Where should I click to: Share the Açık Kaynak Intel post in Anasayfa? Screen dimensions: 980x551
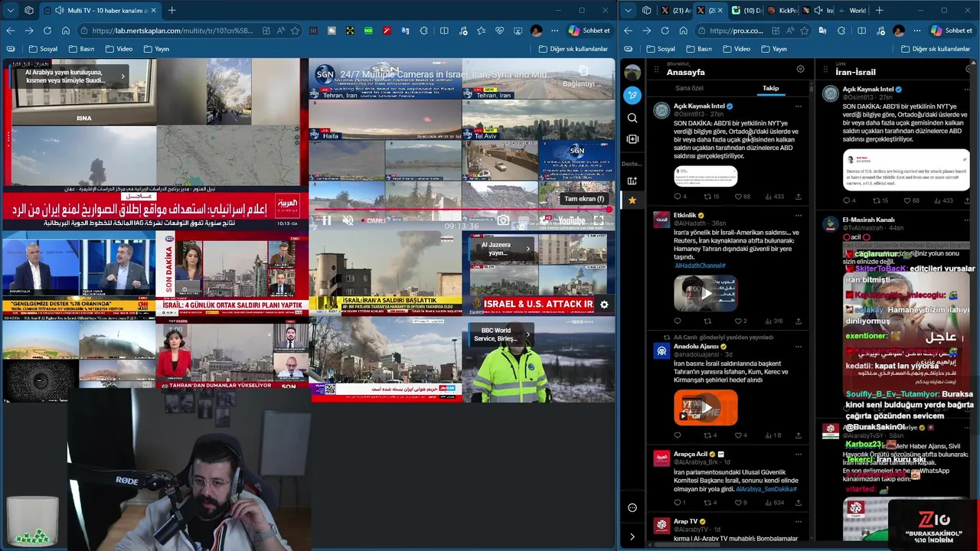(x=799, y=197)
